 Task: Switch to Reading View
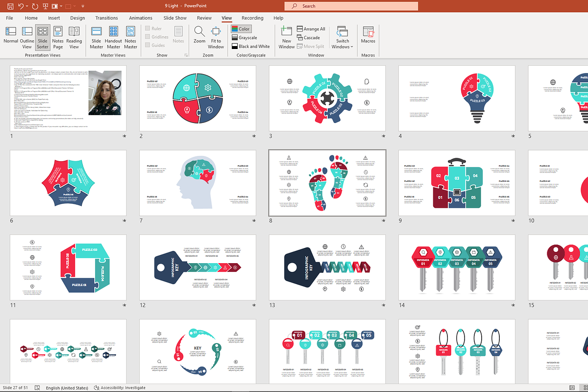pyautogui.click(x=74, y=37)
